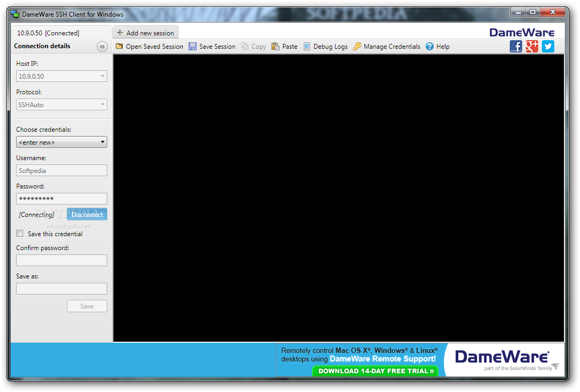The image size is (580, 392).
Task: Maximize the DameWare SSH Client window
Action: point(533,12)
